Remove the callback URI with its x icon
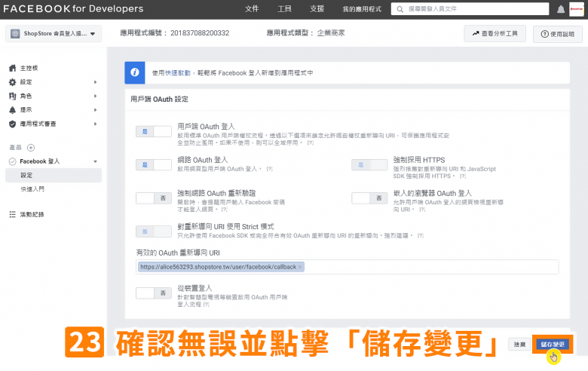Viewport: 588px width, 371px height. tap(300, 267)
